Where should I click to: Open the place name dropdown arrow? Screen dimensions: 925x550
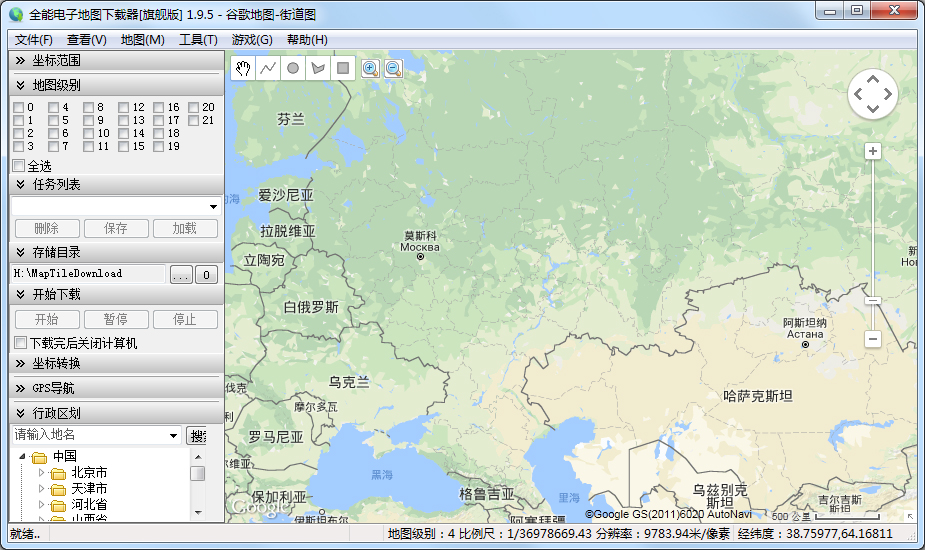tap(173, 436)
